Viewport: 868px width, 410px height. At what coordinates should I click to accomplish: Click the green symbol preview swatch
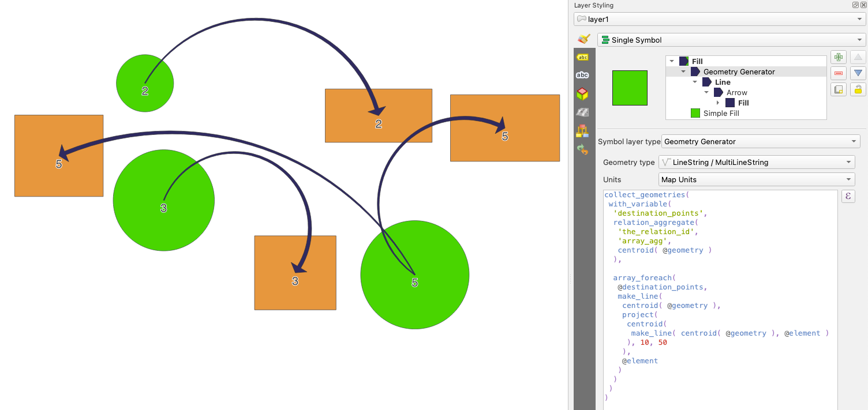(630, 88)
